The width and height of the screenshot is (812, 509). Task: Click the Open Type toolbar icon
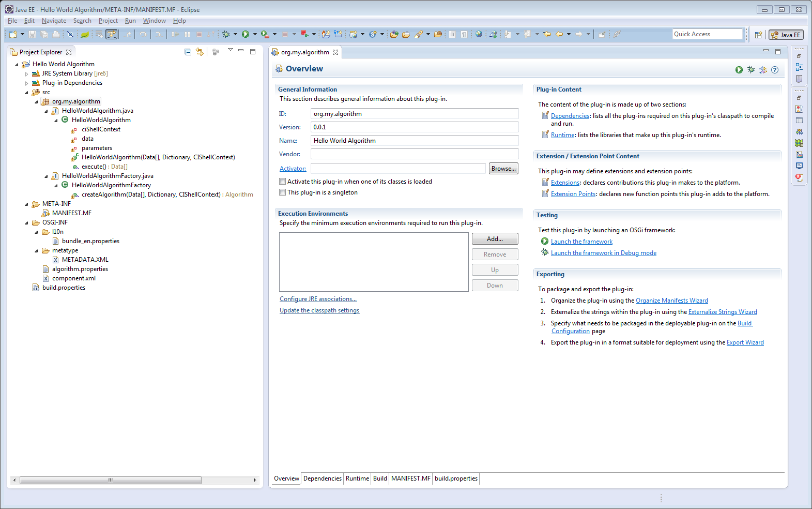pos(393,34)
